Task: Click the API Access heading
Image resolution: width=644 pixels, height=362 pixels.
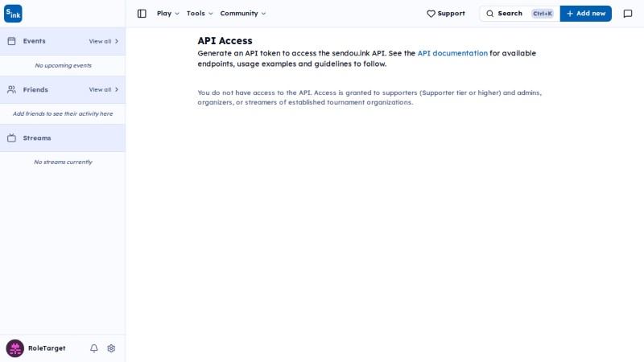Action: pyautogui.click(x=225, y=41)
